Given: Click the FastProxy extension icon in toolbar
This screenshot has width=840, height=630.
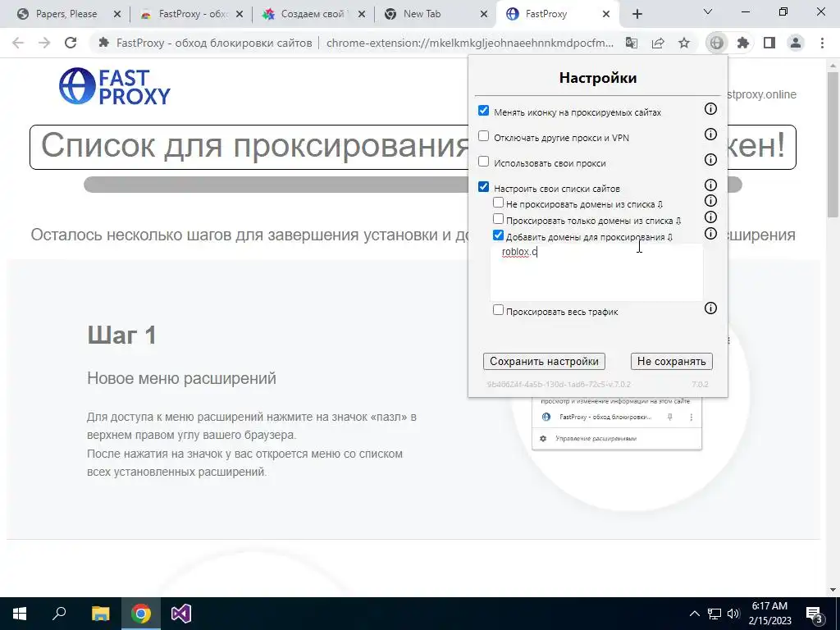Looking at the screenshot, I should coord(716,43).
